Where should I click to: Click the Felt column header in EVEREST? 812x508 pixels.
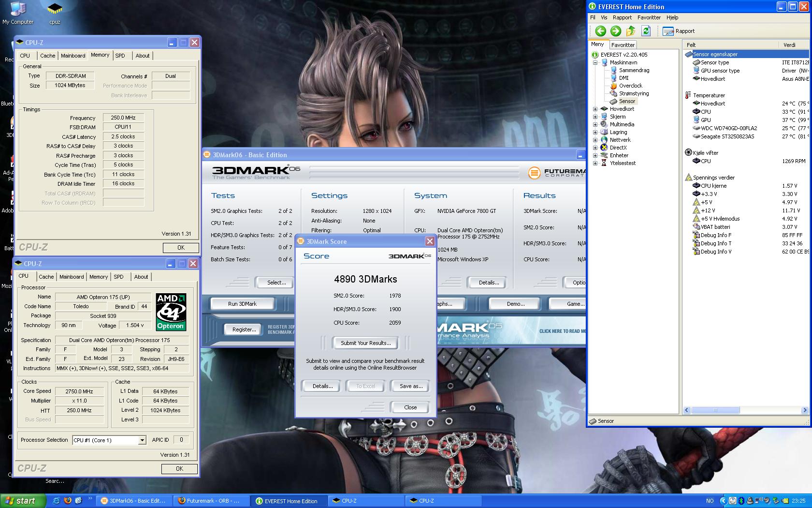730,45
